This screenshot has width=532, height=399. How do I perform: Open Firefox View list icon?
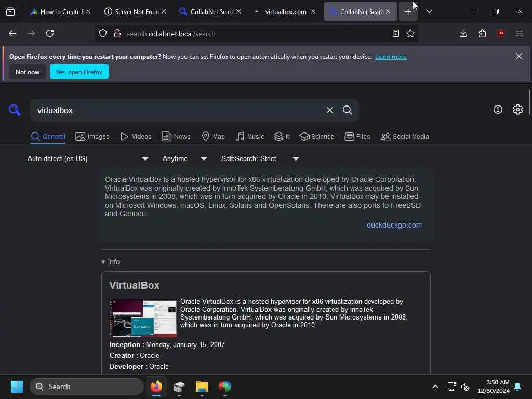coord(10,11)
